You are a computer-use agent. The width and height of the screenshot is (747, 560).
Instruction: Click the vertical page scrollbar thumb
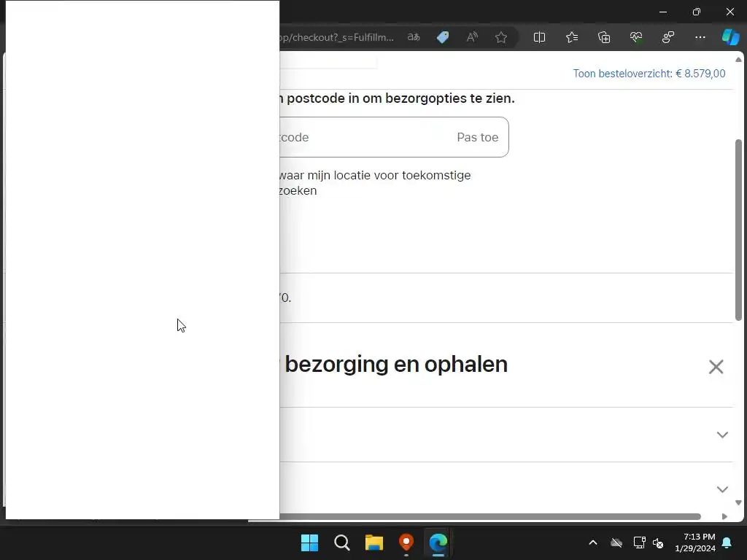tap(738, 230)
